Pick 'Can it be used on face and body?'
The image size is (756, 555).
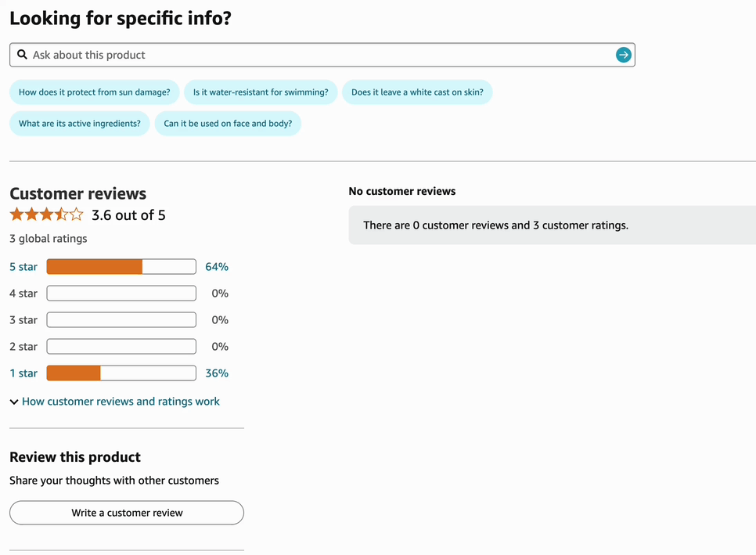click(x=228, y=124)
